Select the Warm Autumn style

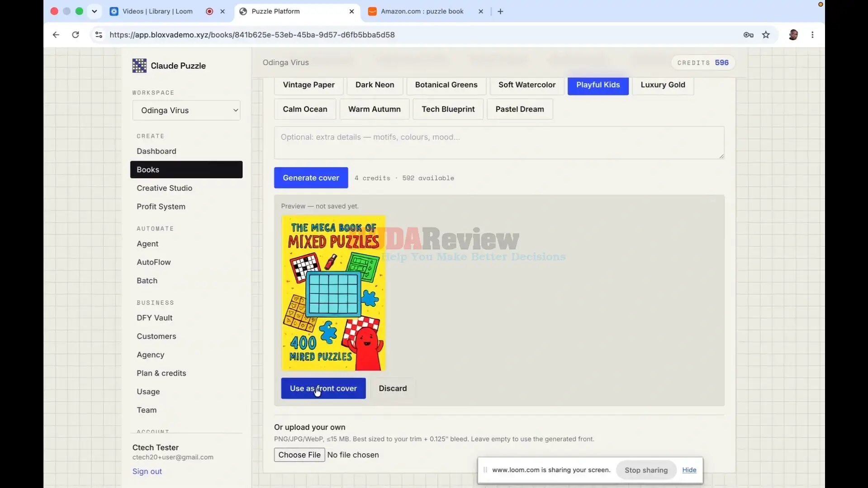tap(374, 109)
